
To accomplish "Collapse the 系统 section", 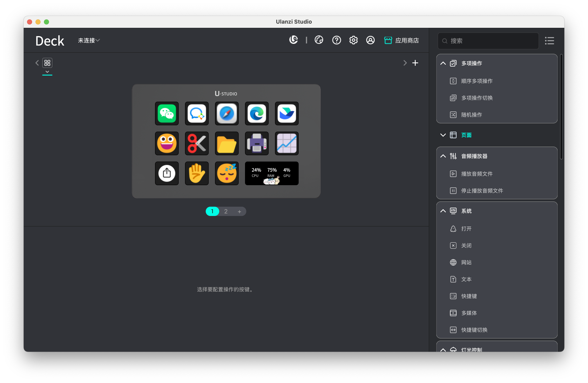I will point(443,211).
